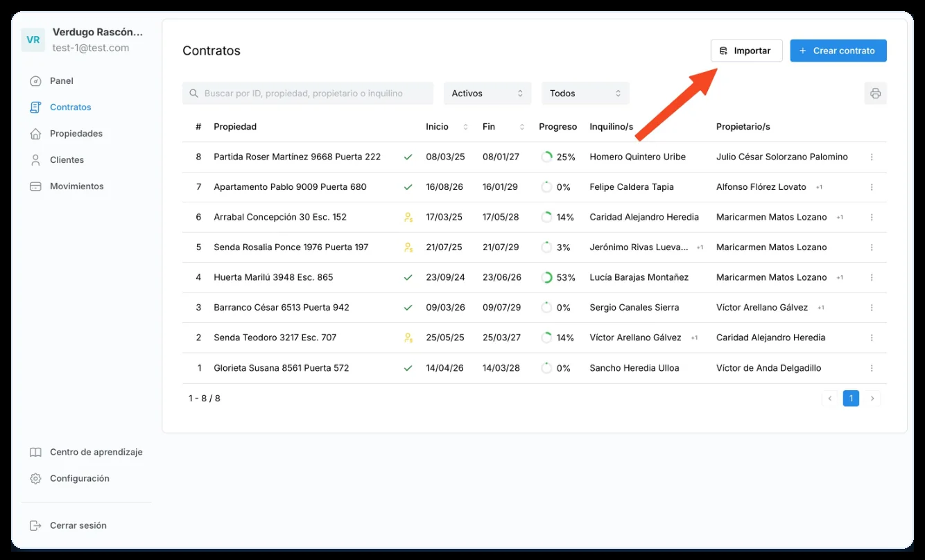The height and width of the screenshot is (560, 925).
Task: Open three-dot menu for contract 8
Action: (x=872, y=157)
